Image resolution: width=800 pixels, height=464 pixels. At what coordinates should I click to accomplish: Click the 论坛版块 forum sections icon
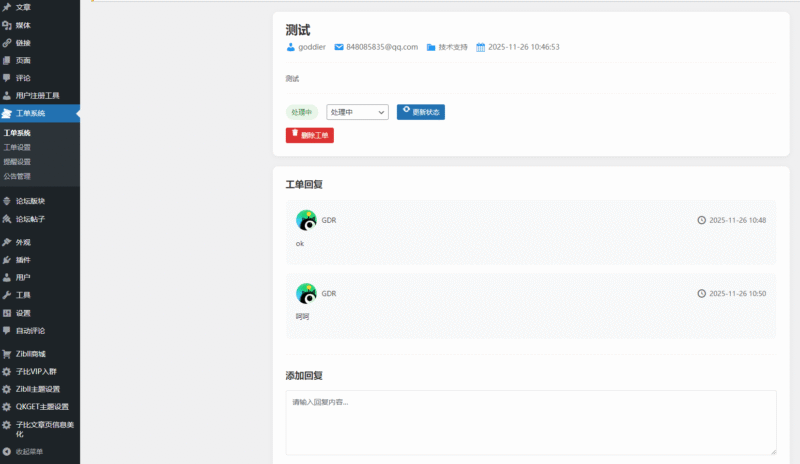click(x=7, y=201)
